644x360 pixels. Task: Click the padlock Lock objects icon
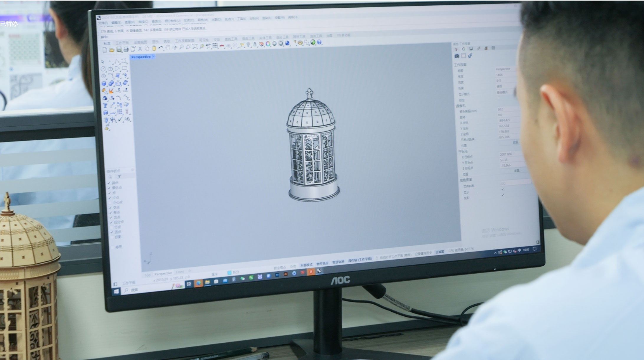pyautogui.click(x=255, y=44)
